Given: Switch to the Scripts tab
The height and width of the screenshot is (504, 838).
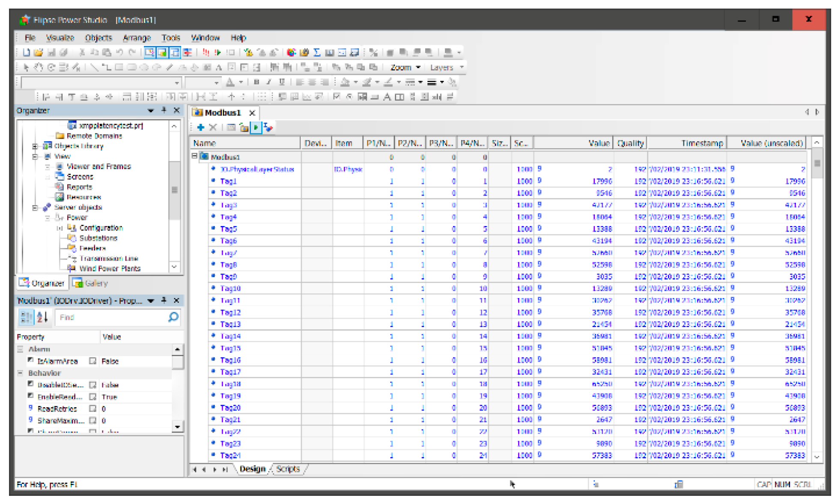Looking at the screenshot, I should (288, 469).
